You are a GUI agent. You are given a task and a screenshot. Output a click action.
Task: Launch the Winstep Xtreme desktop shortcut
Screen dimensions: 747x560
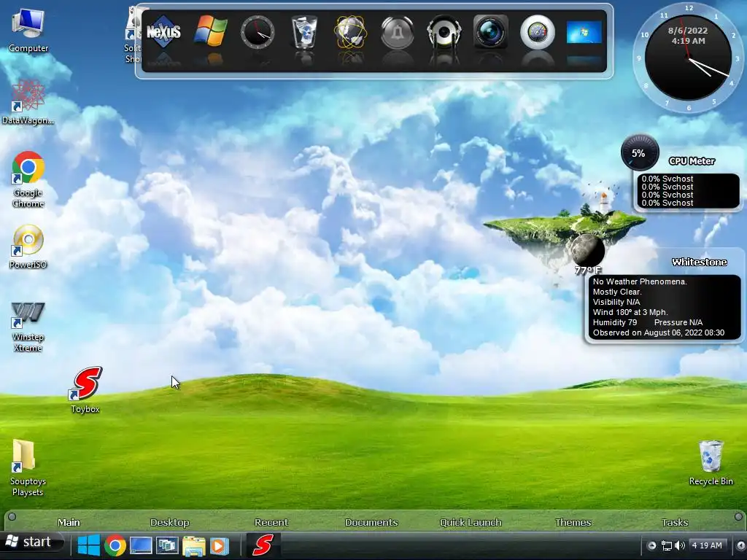tap(28, 327)
